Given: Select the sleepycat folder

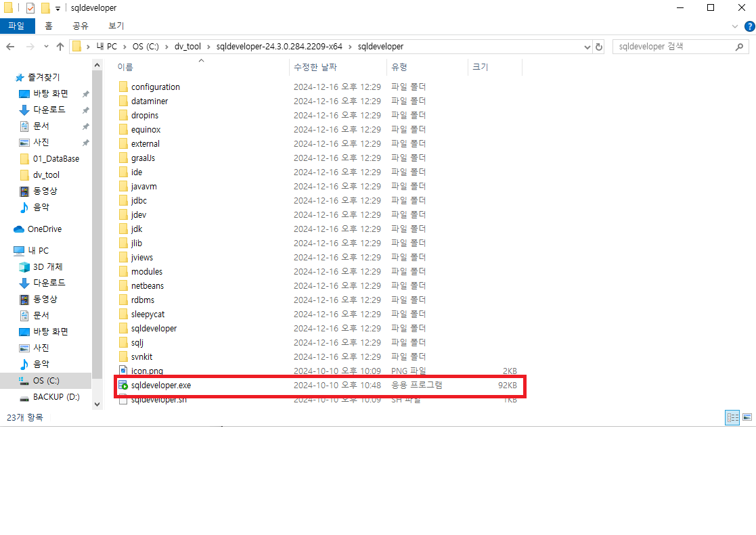Looking at the screenshot, I should point(148,315).
